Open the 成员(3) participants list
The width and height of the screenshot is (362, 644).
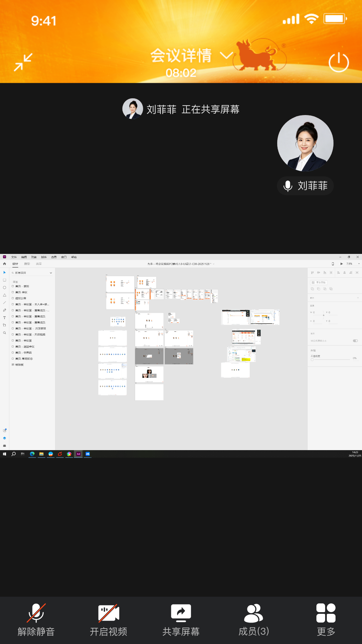pos(254,620)
